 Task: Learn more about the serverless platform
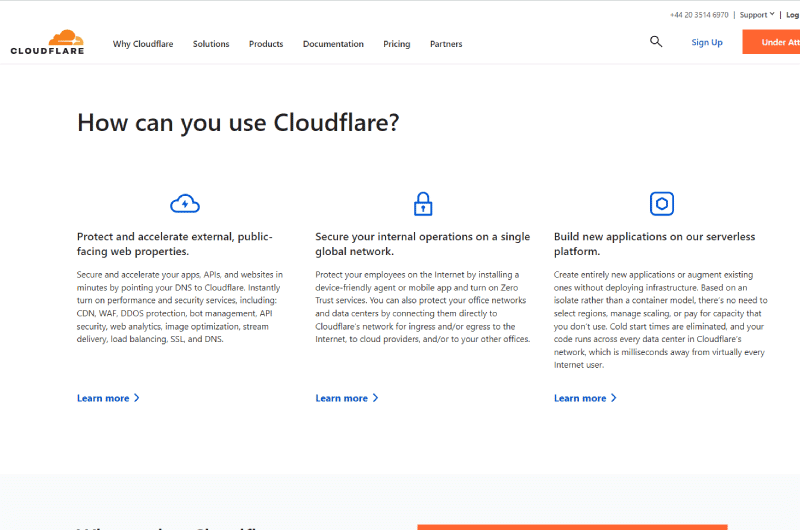coord(585,398)
